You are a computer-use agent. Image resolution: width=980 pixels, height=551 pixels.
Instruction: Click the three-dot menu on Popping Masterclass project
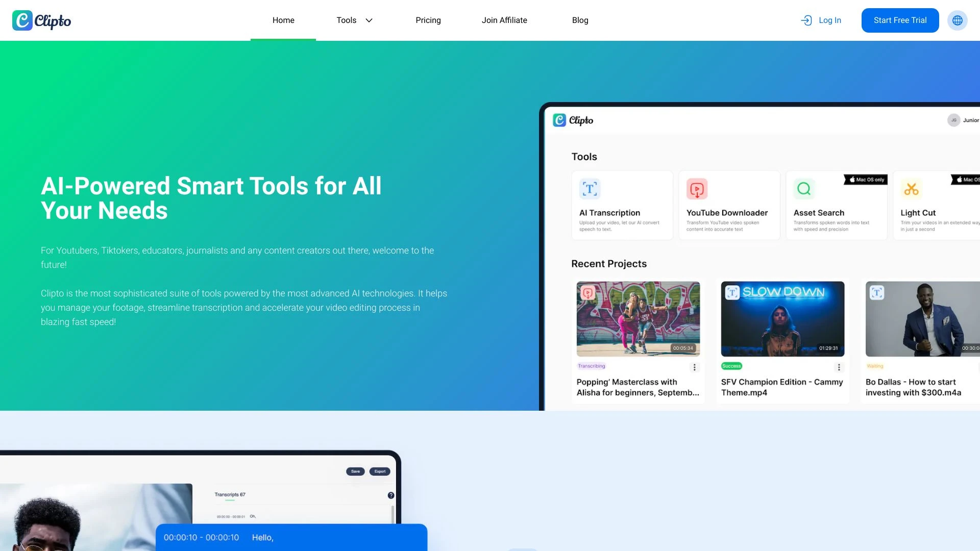694,366
